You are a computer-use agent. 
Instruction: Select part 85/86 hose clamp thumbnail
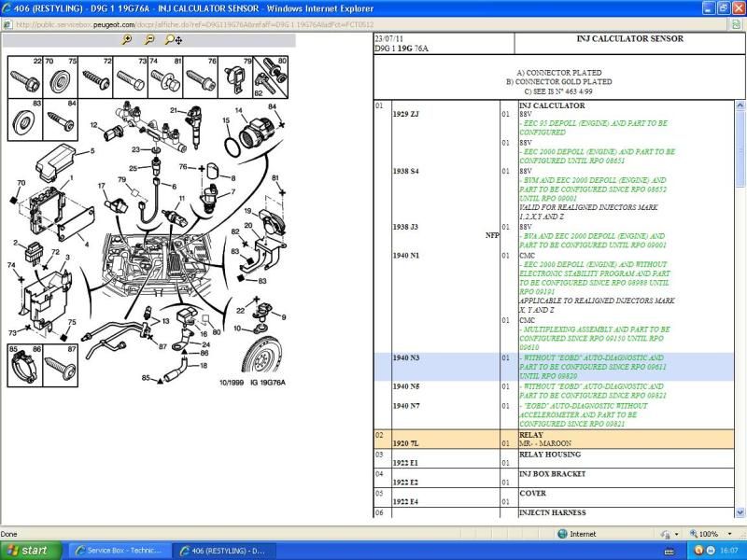click(x=25, y=365)
